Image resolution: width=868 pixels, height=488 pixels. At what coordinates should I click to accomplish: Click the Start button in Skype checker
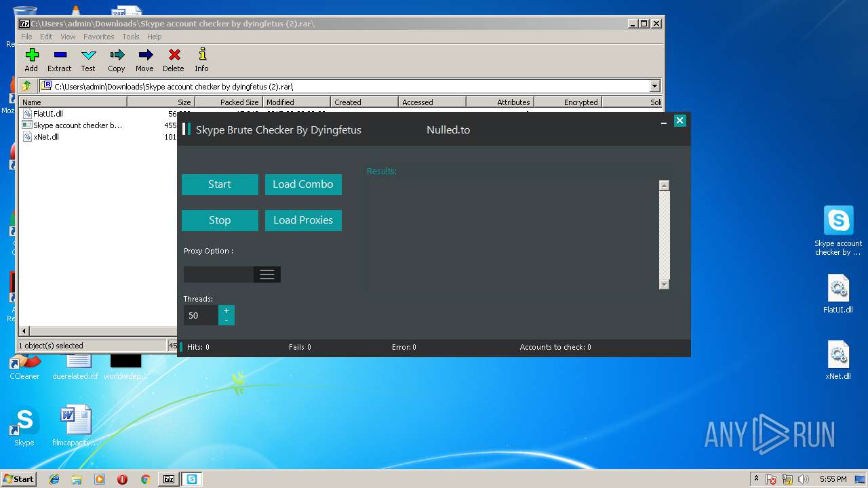click(x=220, y=184)
